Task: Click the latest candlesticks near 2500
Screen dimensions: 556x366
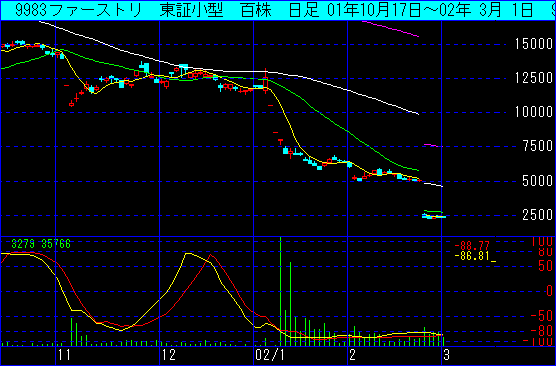Action: [434, 216]
